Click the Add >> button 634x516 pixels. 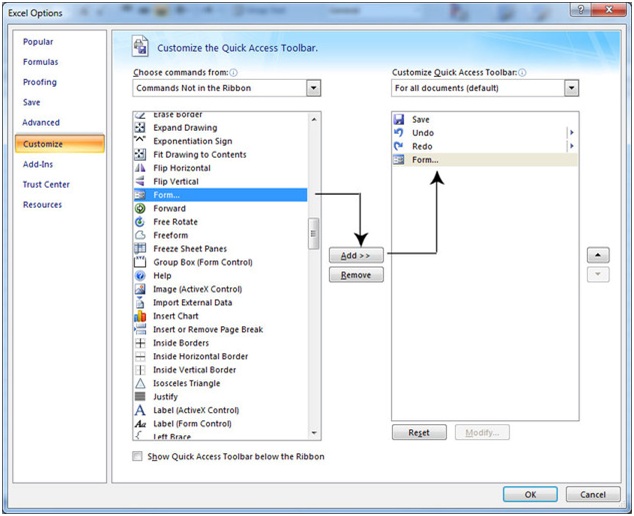355,256
